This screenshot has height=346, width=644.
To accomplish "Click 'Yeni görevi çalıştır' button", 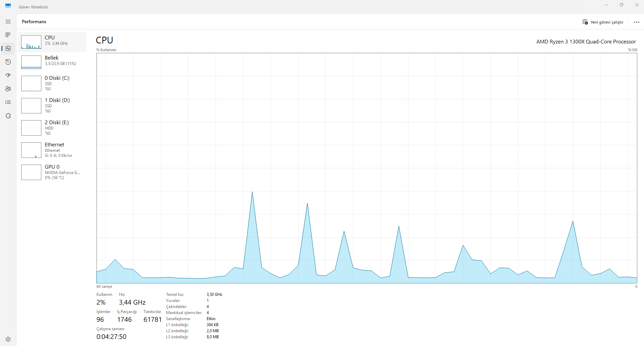I will 603,22.
